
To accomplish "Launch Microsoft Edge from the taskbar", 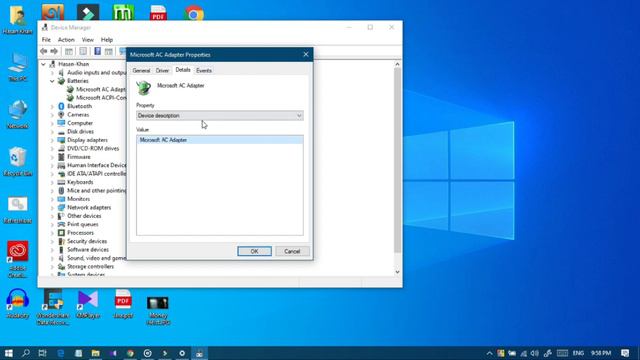I will point(60,353).
